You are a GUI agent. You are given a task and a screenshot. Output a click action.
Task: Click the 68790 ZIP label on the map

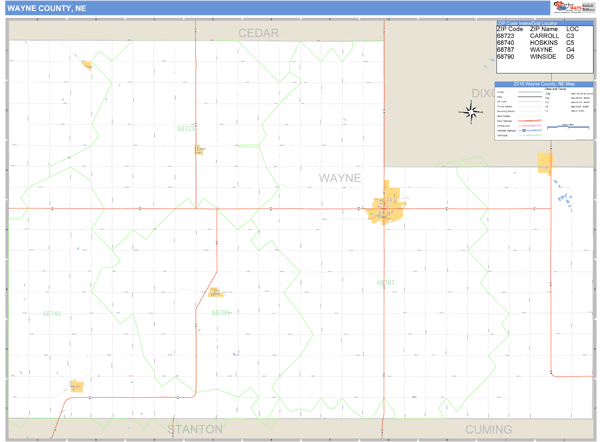[221, 312]
